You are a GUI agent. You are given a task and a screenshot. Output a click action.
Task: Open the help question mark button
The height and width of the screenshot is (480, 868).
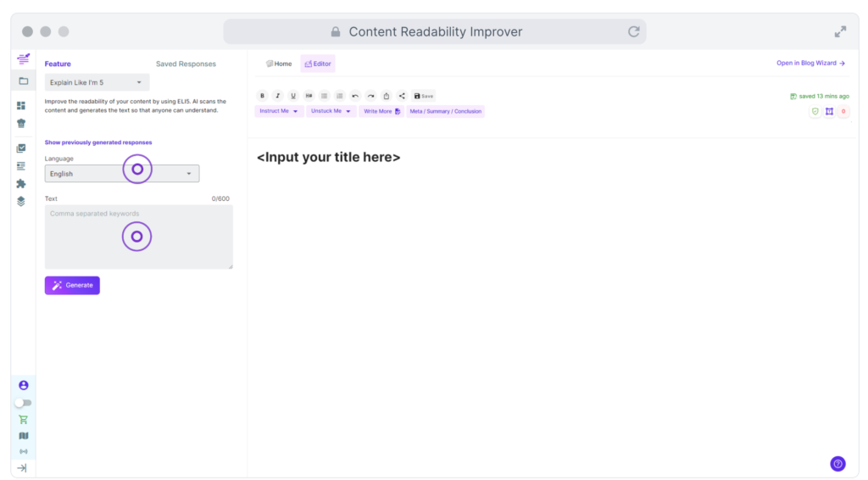[838, 464]
